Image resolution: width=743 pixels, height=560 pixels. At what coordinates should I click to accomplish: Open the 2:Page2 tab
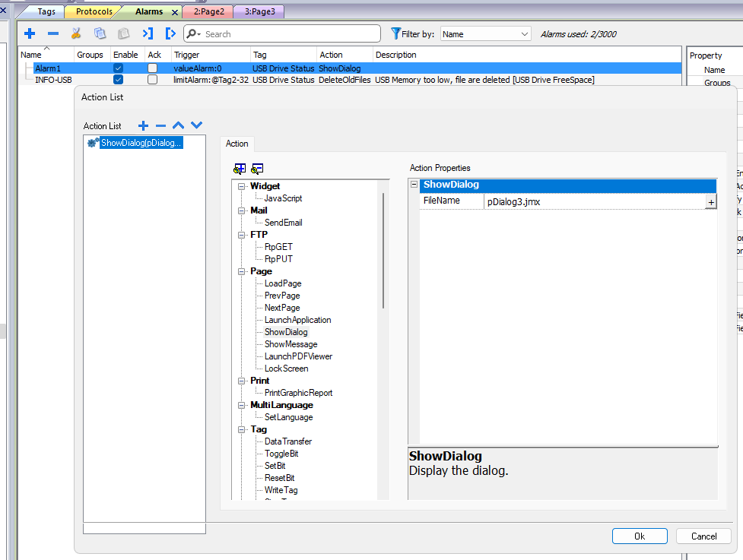(208, 11)
